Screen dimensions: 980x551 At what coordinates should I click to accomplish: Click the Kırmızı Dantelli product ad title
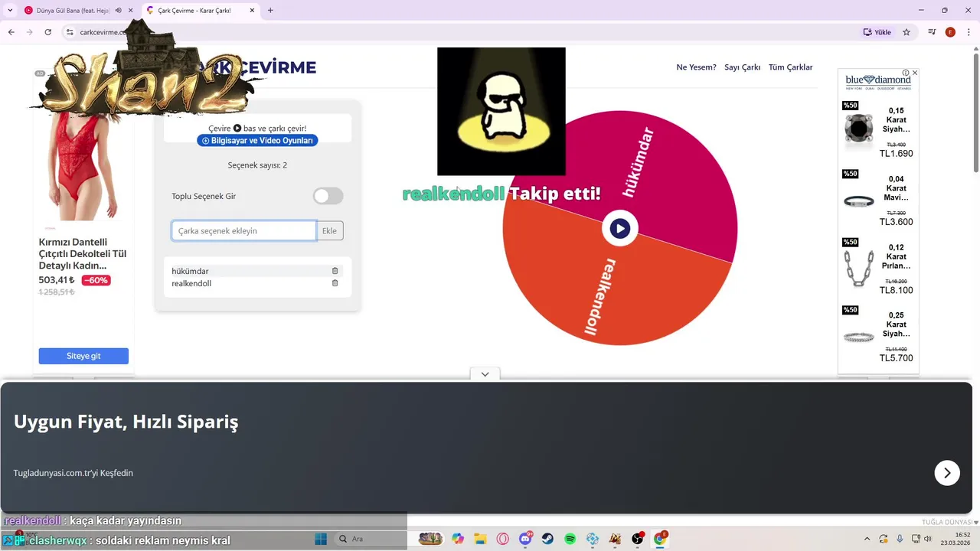(83, 253)
